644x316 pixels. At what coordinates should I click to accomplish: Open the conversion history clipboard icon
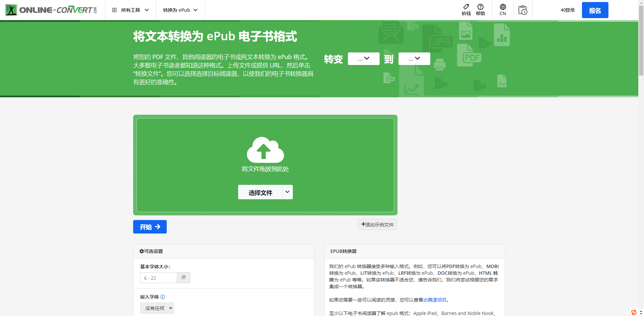point(523,10)
